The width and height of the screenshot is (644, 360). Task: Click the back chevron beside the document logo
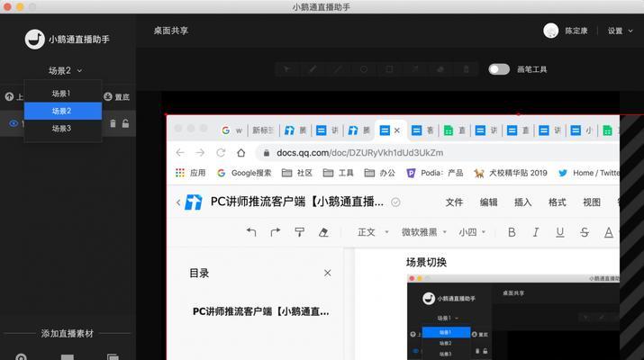[x=178, y=202]
